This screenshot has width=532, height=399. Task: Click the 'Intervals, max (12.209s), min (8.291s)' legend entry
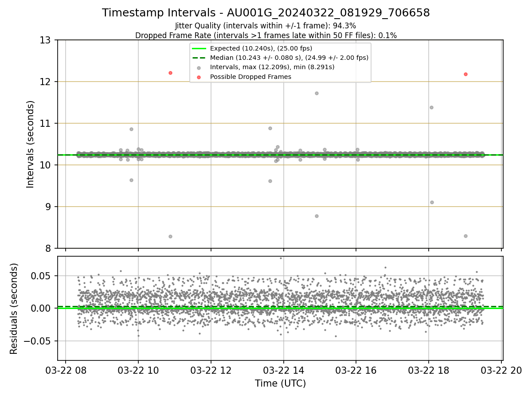click(272, 67)
